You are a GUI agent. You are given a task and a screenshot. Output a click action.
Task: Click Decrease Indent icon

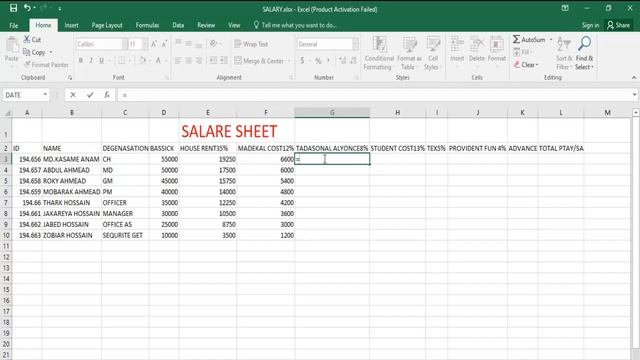[213, 61]
